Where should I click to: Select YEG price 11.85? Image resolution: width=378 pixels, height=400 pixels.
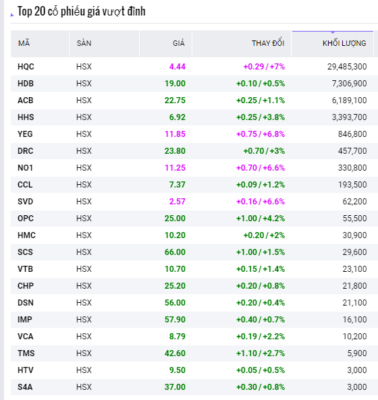point(175,134)
